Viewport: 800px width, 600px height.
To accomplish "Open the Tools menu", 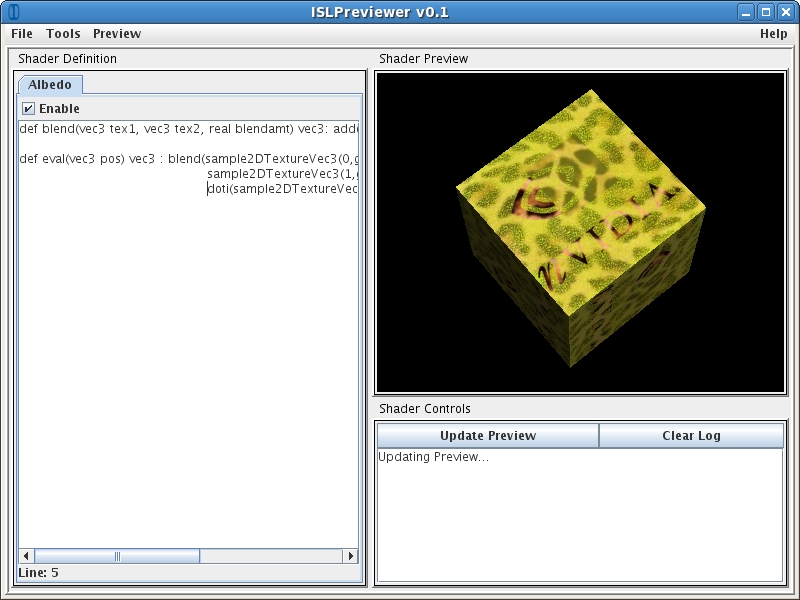I will pyautogui.click(x=63, y=34).
